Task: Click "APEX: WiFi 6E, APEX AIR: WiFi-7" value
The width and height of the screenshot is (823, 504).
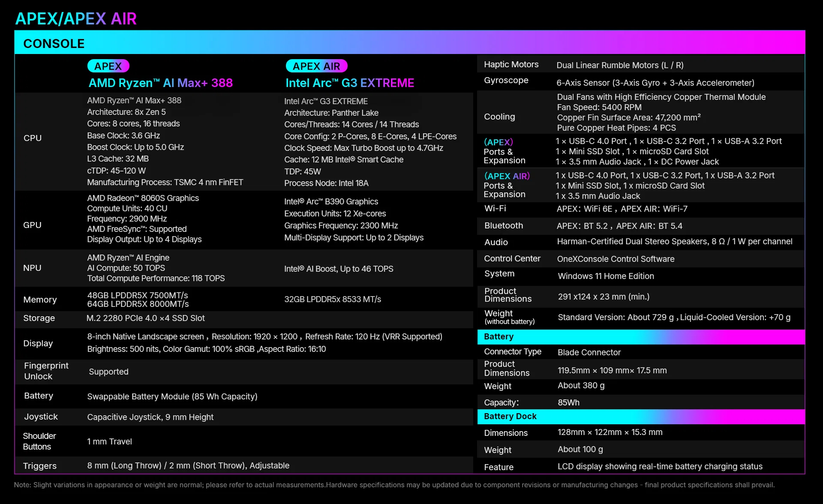Action: (622, 209)
